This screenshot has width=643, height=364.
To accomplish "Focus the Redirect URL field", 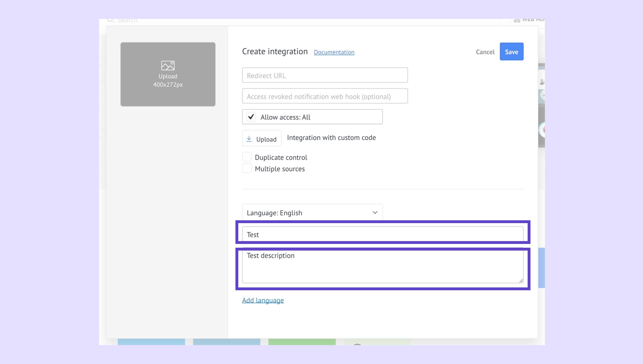I will [x=325, y=75].
